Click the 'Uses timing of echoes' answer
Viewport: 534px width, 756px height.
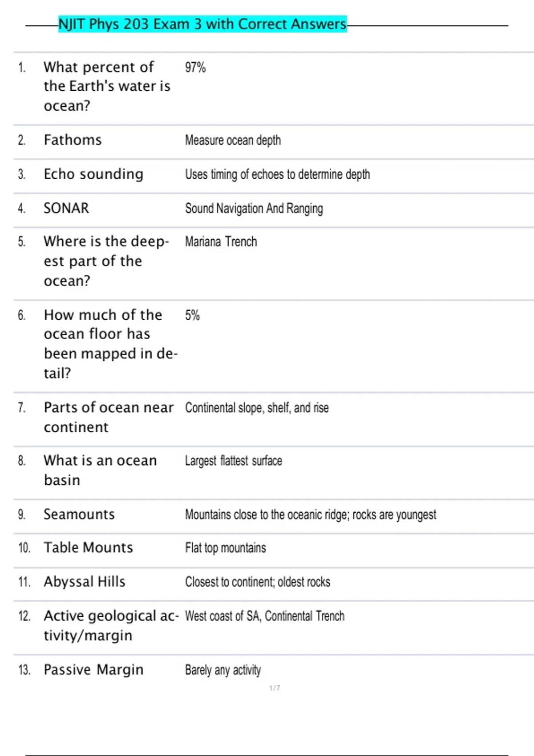point(277,174)
